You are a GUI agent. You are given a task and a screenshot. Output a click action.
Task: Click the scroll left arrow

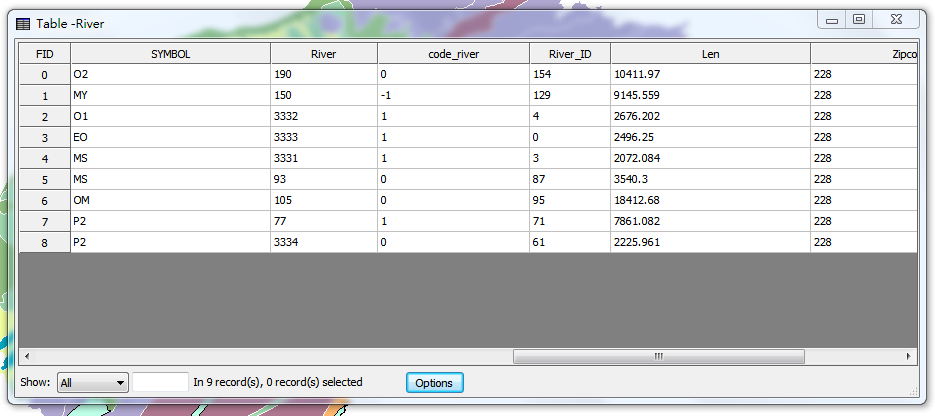point(27,356)
